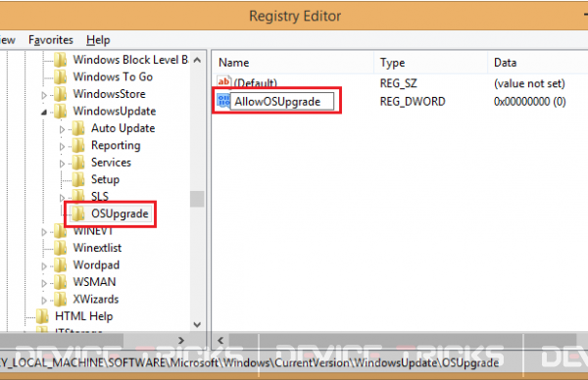
Task: Click the AllowOSUpgrade name edit field
Action: pyautogui.click(x=282, y=101)
